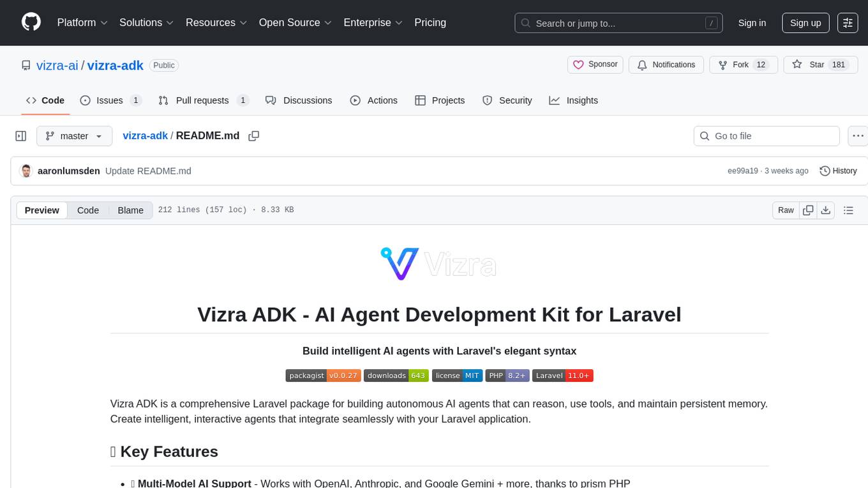Go to vizra-adk root in breadcrumb
The width and height of the screenshot is (868, 488).
pos(145,135)
